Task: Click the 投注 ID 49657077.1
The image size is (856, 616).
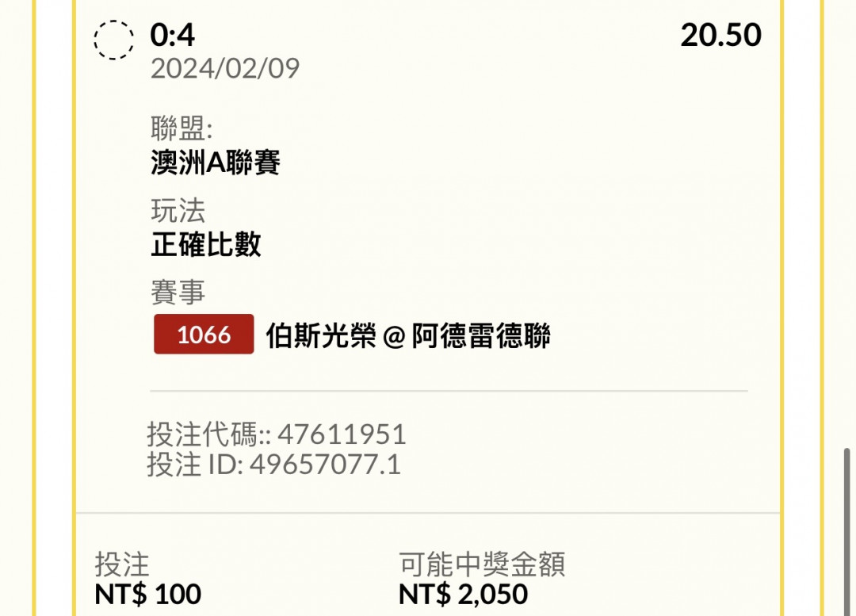Action: click(x=325, y=465)
